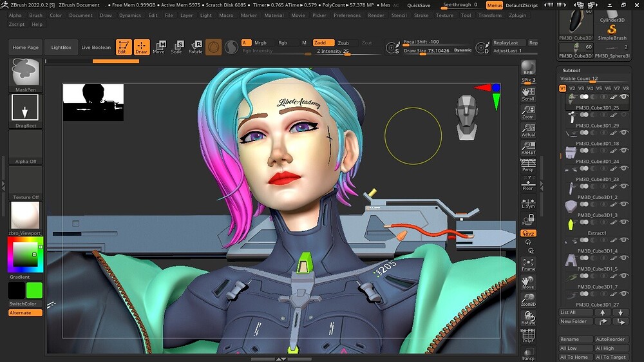Viewport: 644px width, 362px height.
Task: Click the Y-axis rotation icon below XYZ
Action: [x=528, y=242]
